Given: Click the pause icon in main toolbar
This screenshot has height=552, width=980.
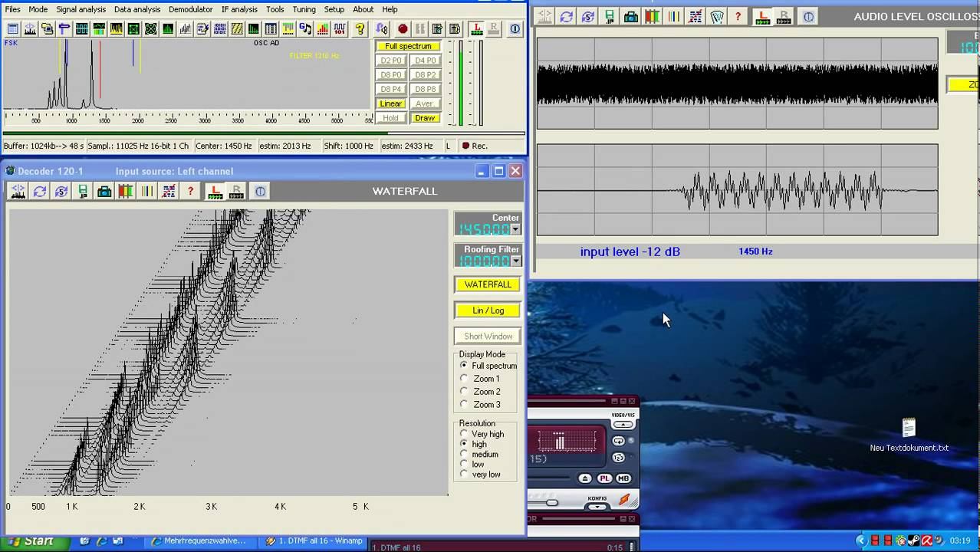Looking at the screenshot, I should pos(420,29).
